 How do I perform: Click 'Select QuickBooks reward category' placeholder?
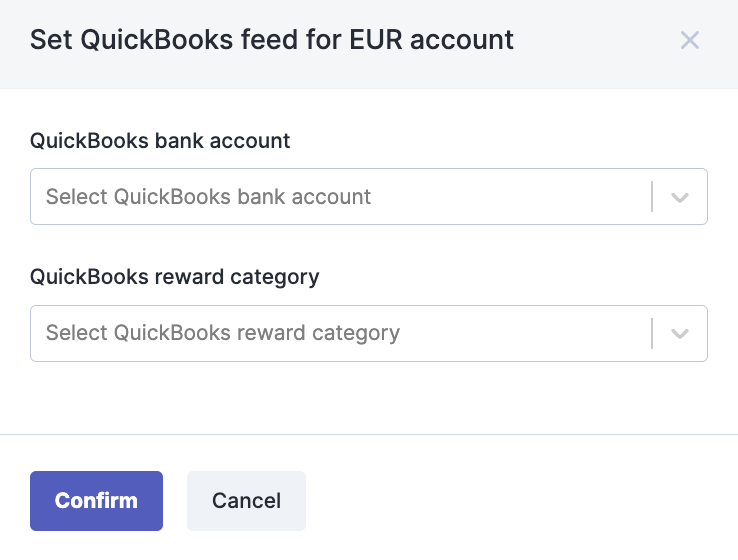tap(222, 333)
